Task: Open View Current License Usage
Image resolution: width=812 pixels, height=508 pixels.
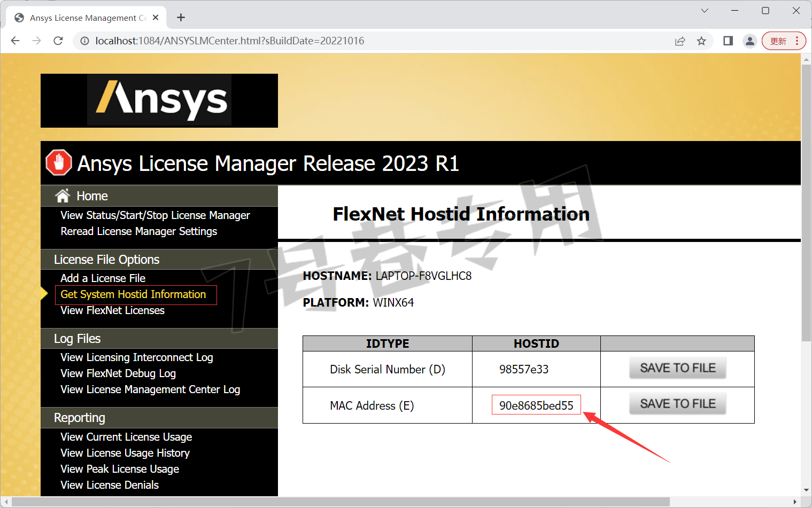Action: point(126,437)
